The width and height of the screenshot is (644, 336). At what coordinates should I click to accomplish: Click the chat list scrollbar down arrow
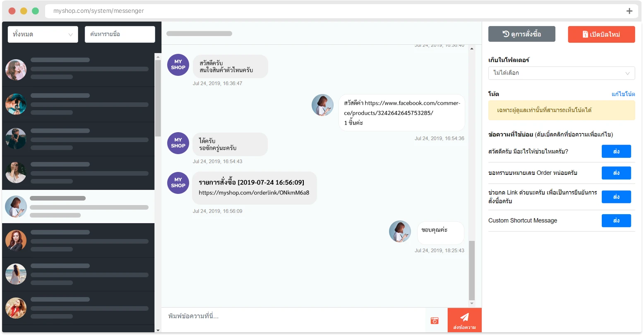coord(158,330)
